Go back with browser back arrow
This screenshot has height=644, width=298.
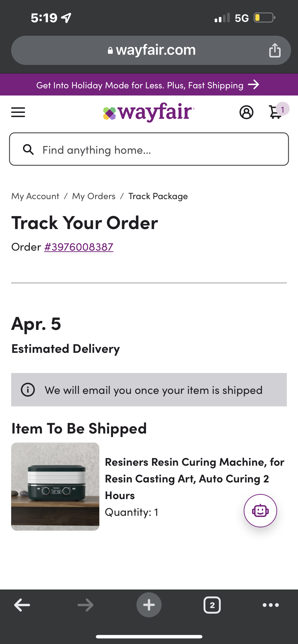click(x=22, y=605)
